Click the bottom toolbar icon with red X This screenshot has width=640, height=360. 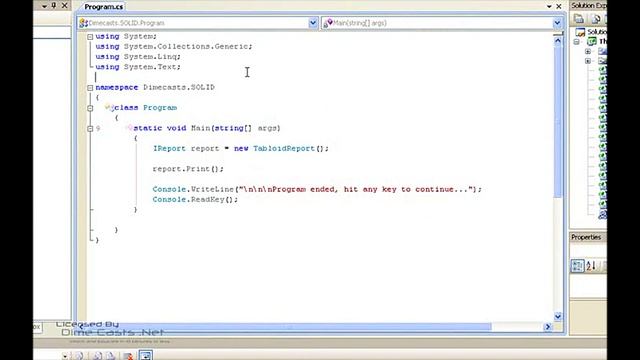click(x=128, y=356)
